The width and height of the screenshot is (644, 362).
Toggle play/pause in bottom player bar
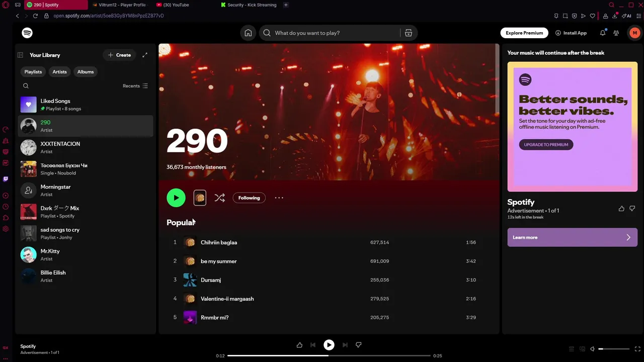tap(329, 345)
